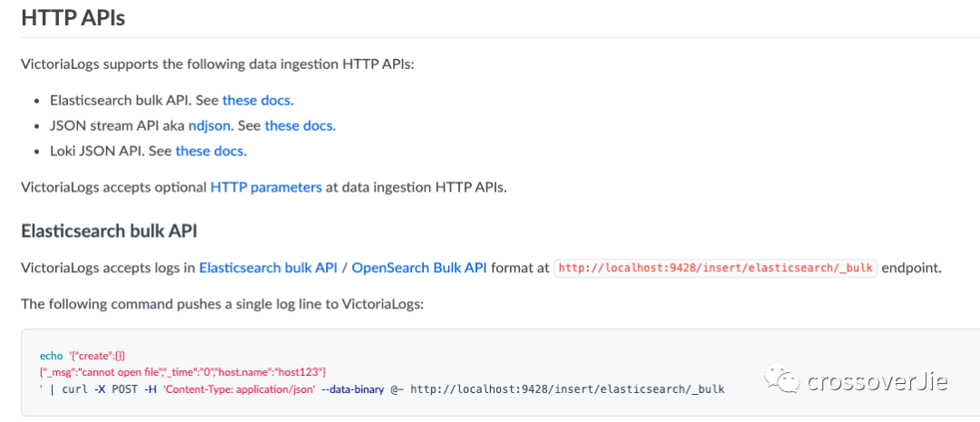Screen dimensions: 980x422
Task: Click the inline localhost:9428 endpoint code
Action: [x=715, y=268]
